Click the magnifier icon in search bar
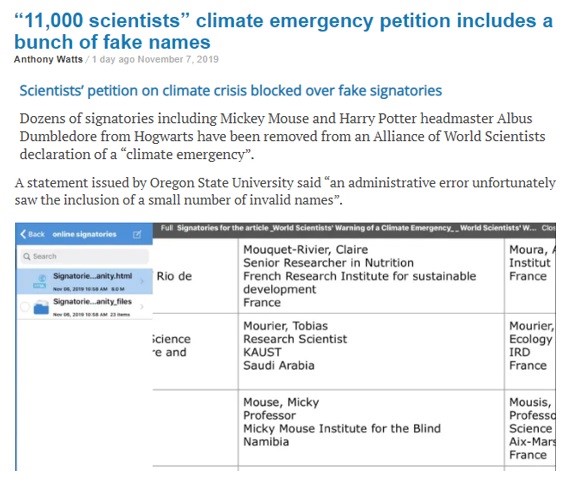569x485 pixels. (27, 256)
